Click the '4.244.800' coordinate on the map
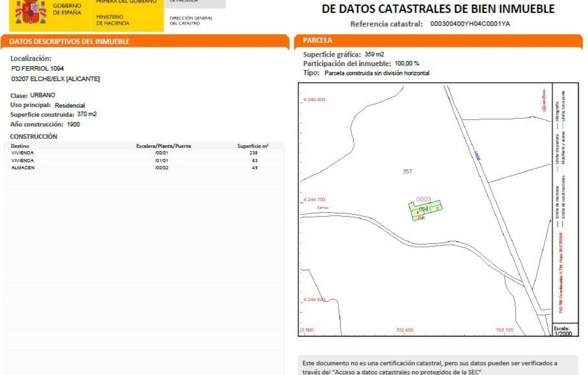This screenshot has height=375, width=588. point(314,99)
